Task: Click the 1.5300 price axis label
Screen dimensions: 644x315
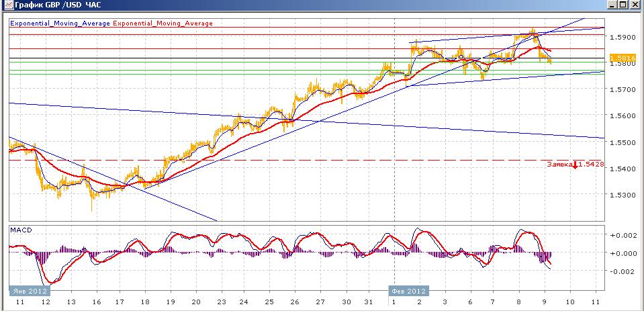Action: pos(623,195)
